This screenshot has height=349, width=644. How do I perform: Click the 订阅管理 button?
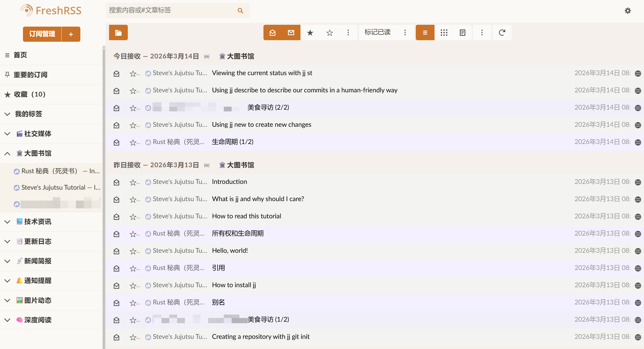(x=42, y=34)
